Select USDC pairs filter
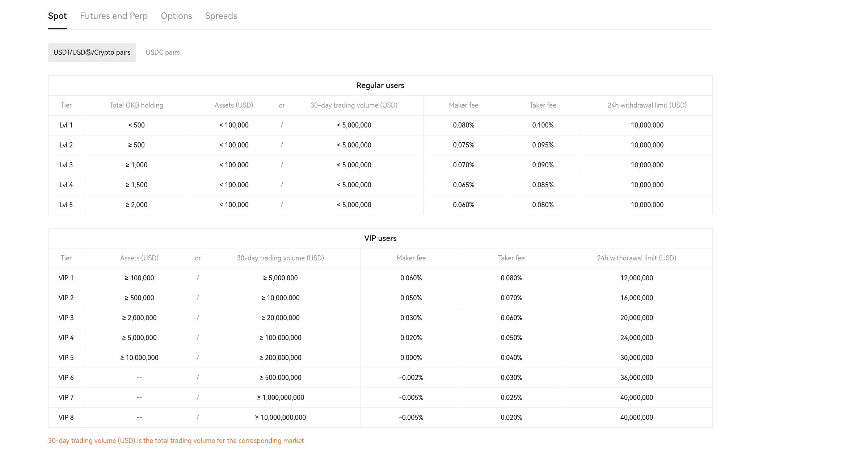The image size is (868, 452). (x=163, y=53)
